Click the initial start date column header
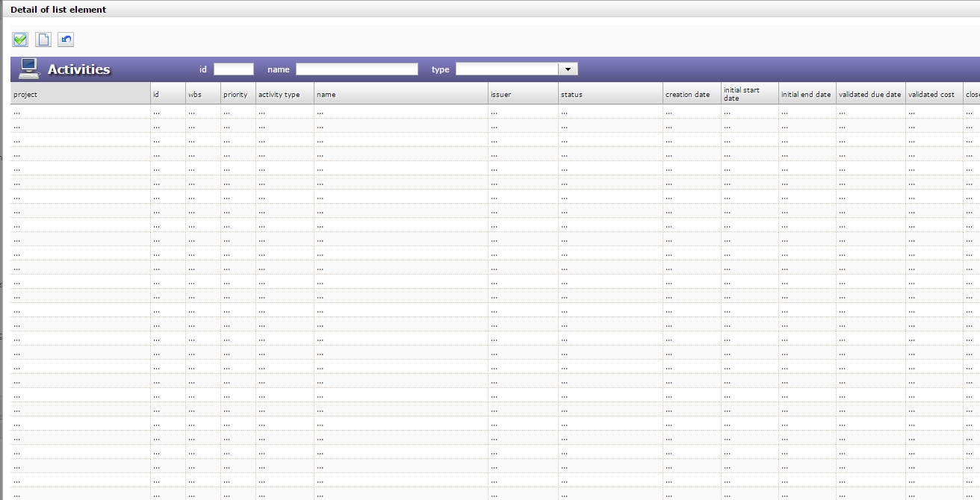This screenshot has width=980, height=500. click(x=748, y=94)
